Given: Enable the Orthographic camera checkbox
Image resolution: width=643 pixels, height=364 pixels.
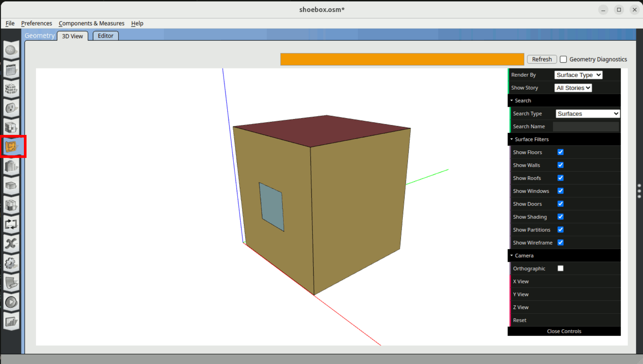Looking at the screenshot, I should 560,269.
